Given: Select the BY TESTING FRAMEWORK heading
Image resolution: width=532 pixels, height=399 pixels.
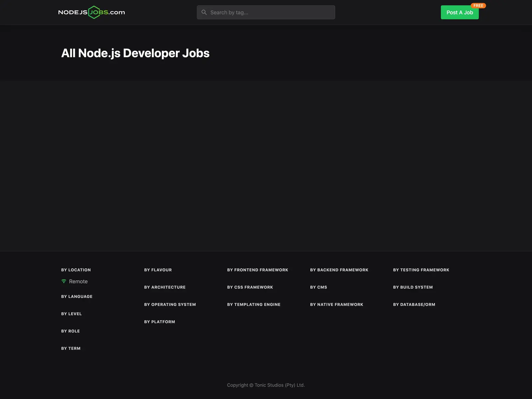Looking at the screenshot, I should 421,270.
